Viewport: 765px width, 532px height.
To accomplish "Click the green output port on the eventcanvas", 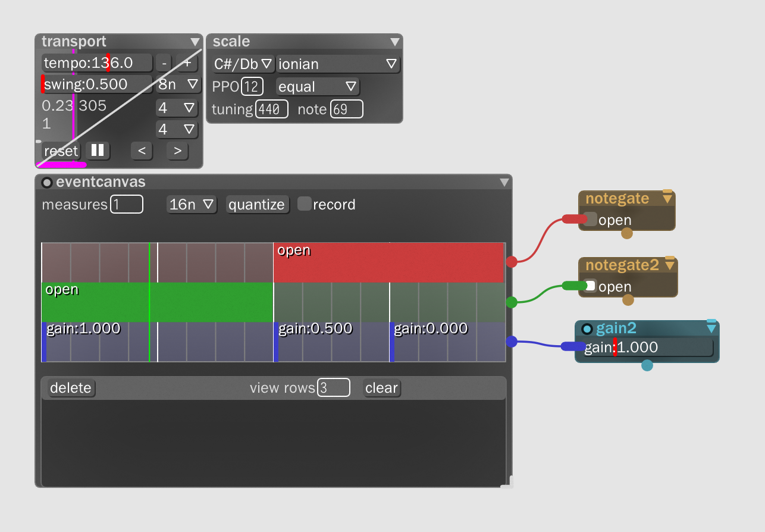I will pos(510,302).
